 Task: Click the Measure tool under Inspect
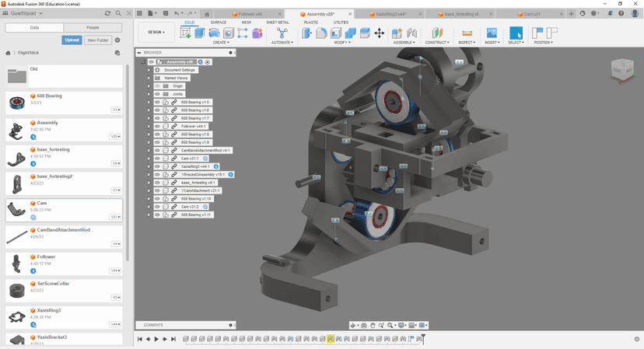pos(467,33)
